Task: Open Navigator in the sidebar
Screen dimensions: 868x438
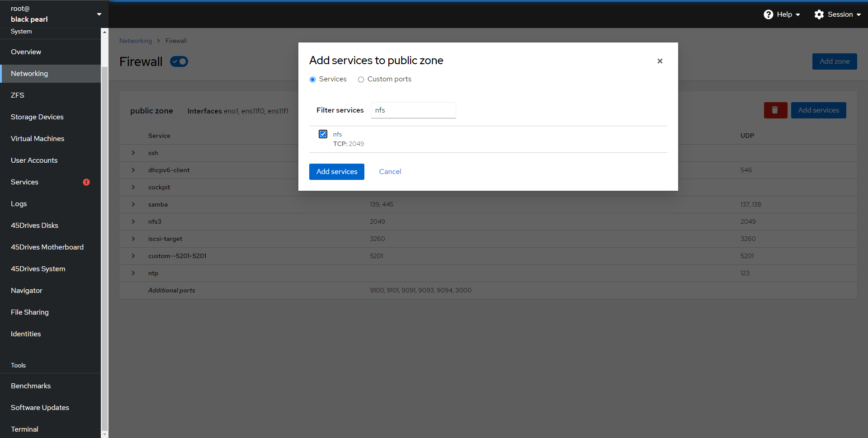Action: (x=50, y=291)
